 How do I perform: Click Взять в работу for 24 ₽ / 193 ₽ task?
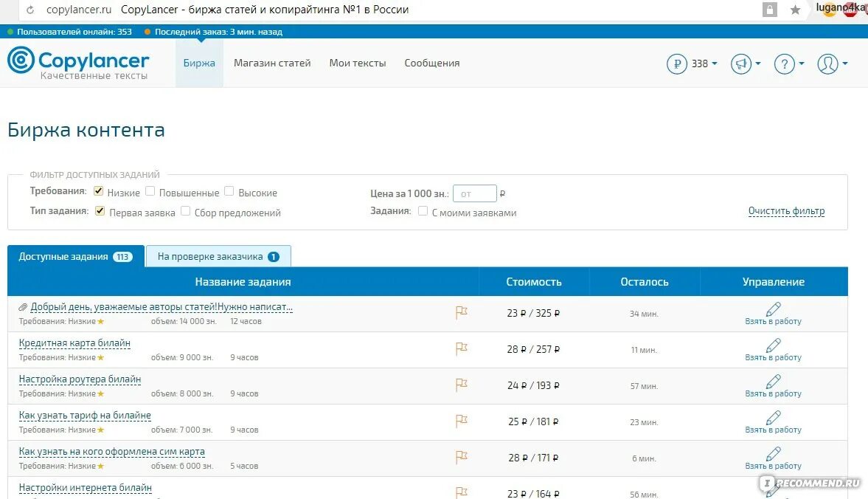[774, 393]
